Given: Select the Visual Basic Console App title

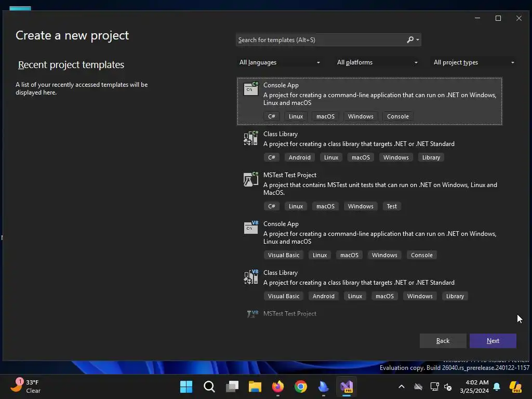Looking at the screenshot, I should (x=281, y=224).
